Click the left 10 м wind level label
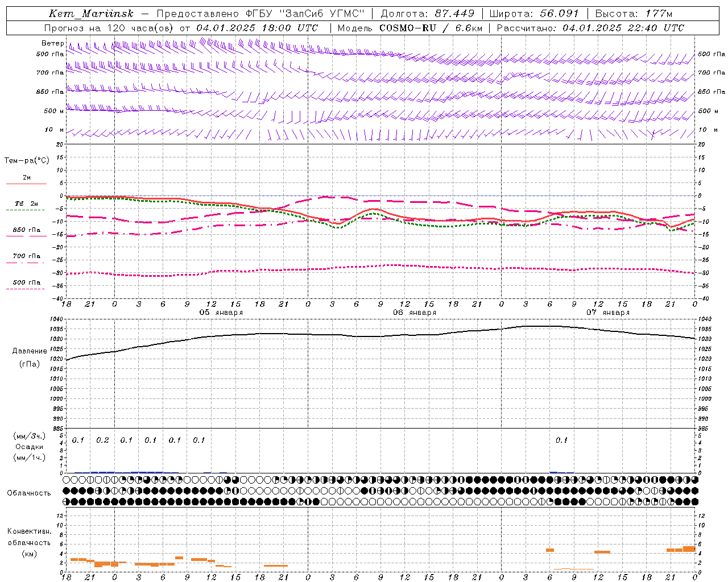 point(54,130)
